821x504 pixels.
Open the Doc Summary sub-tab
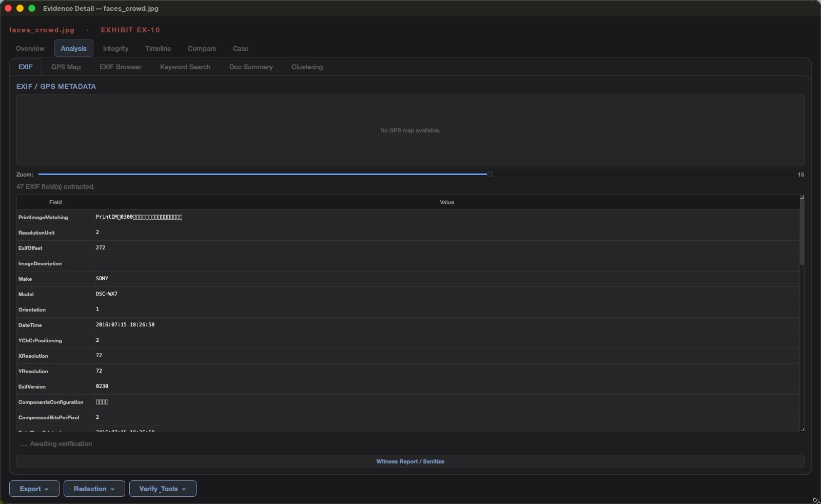[251, 67]
